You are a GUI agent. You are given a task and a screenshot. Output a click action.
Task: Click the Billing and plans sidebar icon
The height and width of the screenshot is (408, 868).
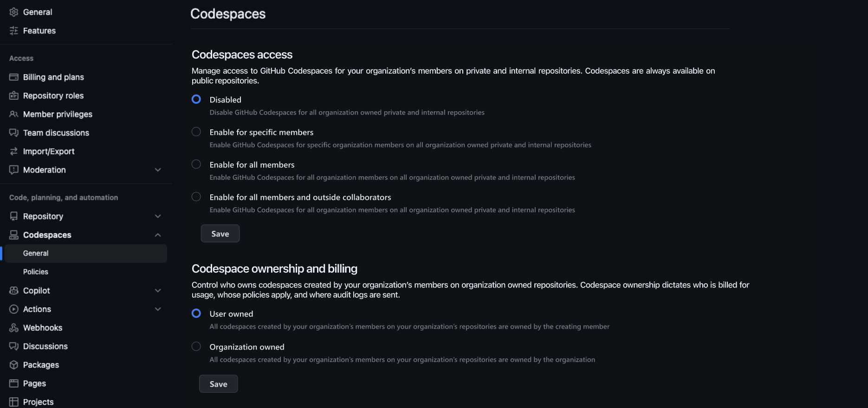[14, 77]
